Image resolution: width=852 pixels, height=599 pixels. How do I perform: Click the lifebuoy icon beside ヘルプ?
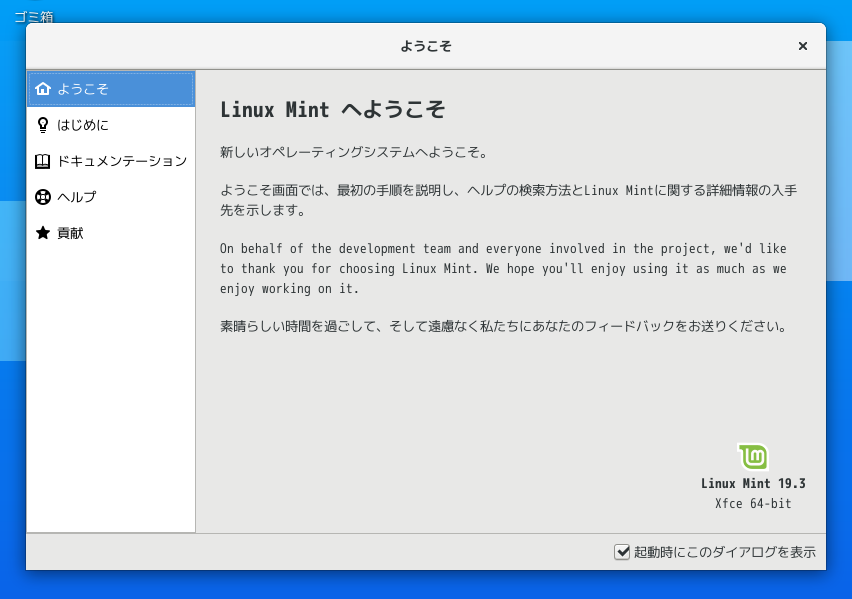43,197
